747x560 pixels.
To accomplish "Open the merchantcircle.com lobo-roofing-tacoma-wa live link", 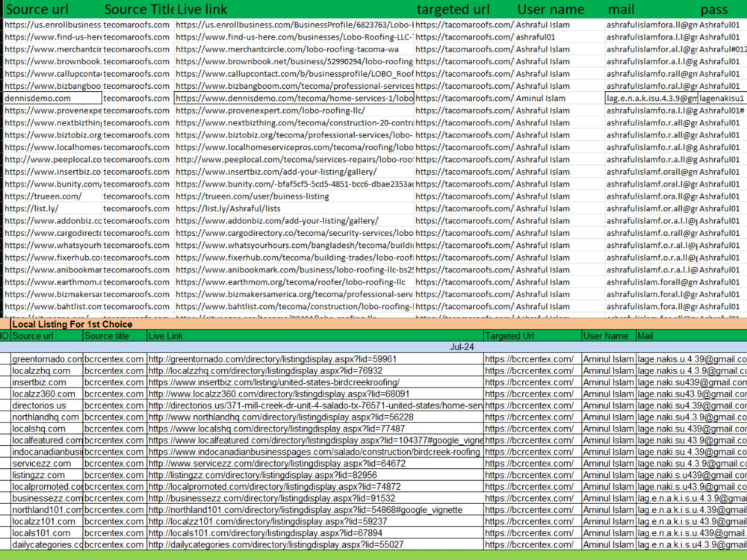I will point(288,49).
